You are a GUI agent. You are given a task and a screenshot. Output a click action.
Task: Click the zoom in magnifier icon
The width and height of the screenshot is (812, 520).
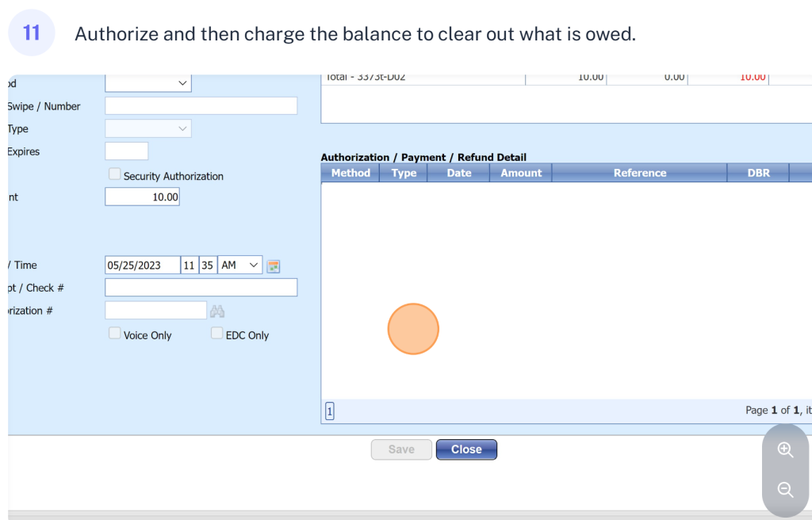(x=785, y=450)
